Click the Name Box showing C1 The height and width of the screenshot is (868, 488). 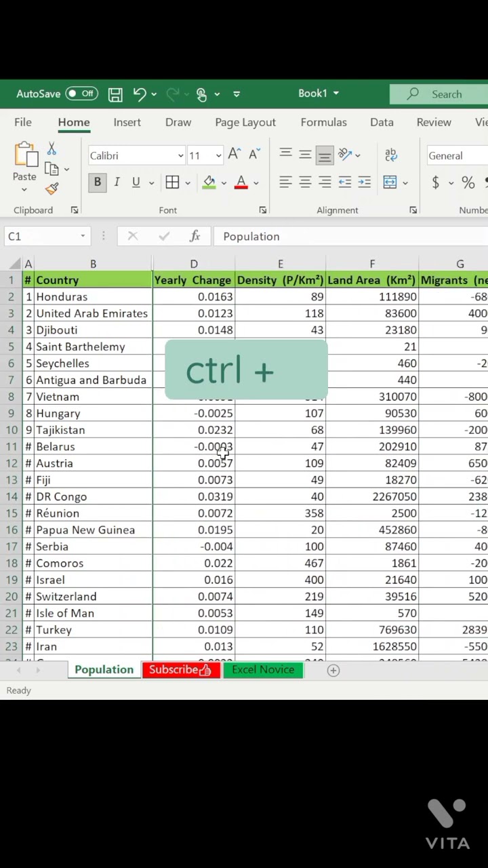[x=47, y=236]
